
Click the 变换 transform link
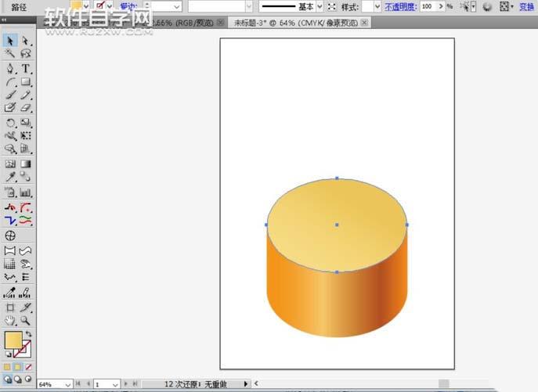point(526,6)
